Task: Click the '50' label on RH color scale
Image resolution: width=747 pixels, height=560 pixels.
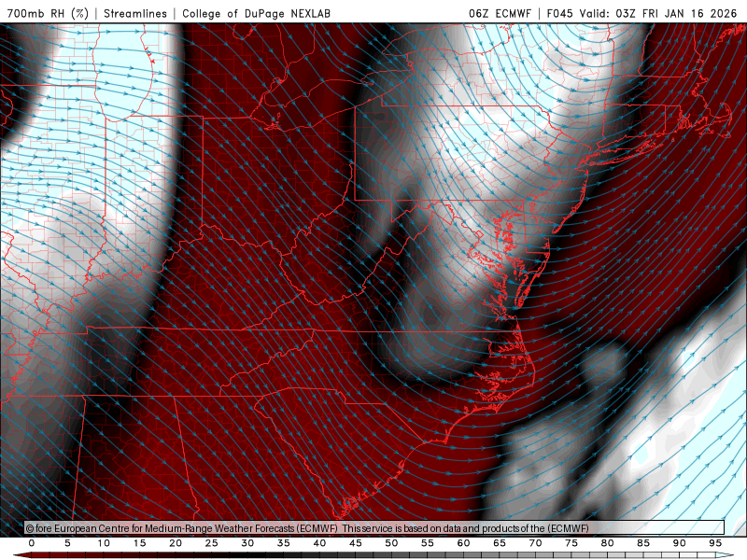Action: [x=391, y=543]
